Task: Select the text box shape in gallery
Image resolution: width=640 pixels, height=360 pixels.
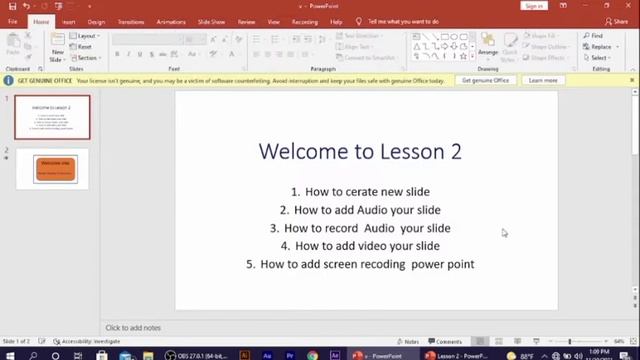Action: click(416, 37)
